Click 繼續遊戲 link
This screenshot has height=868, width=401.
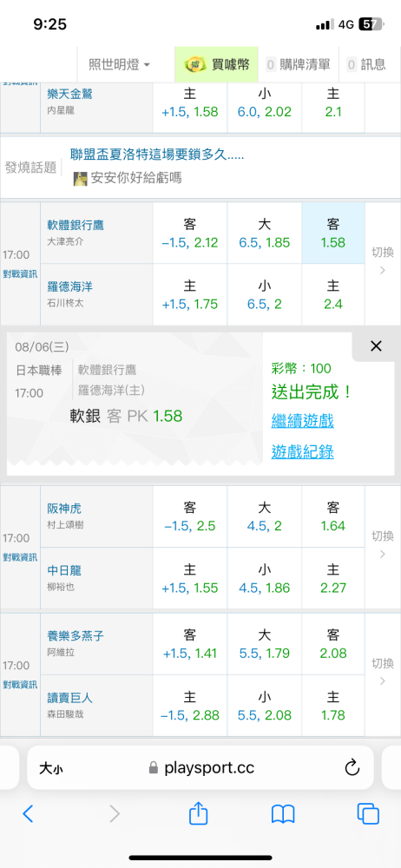(302, 421)
